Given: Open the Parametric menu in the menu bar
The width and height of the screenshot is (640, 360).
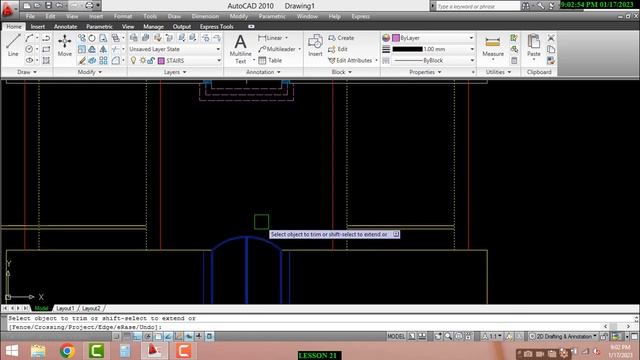Looking at the screenshot, I should 272,16.
